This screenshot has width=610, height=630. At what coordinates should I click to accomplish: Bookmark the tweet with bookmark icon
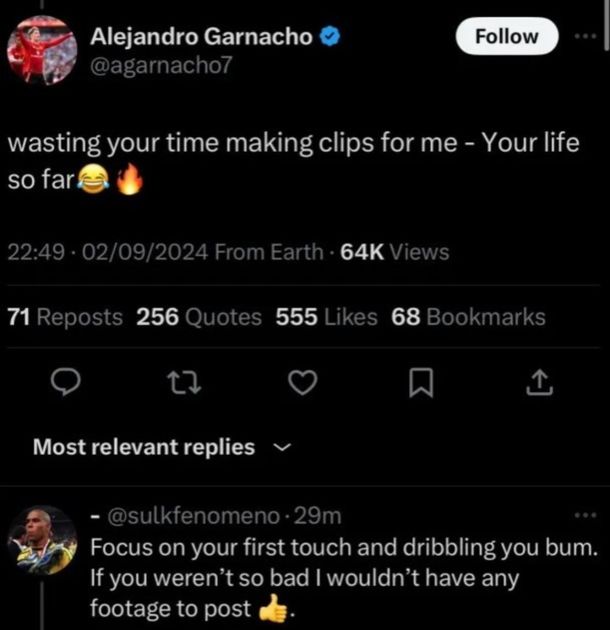421,383
